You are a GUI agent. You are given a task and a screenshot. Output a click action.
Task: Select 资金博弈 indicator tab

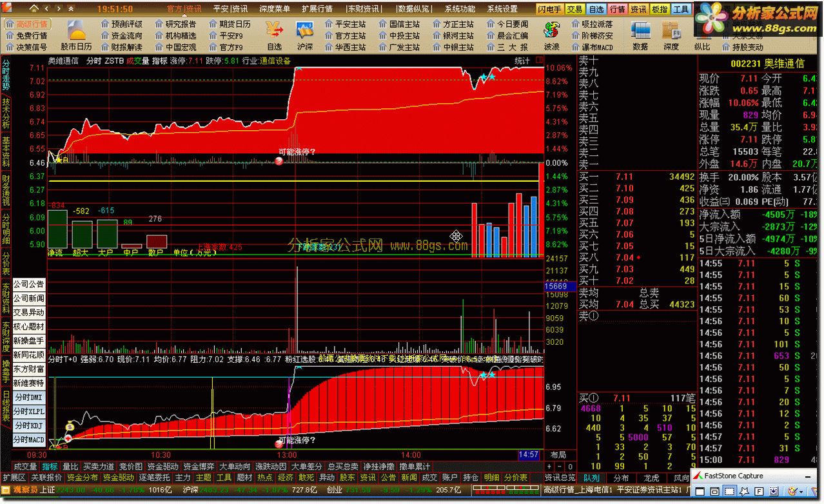coord(199,467)
